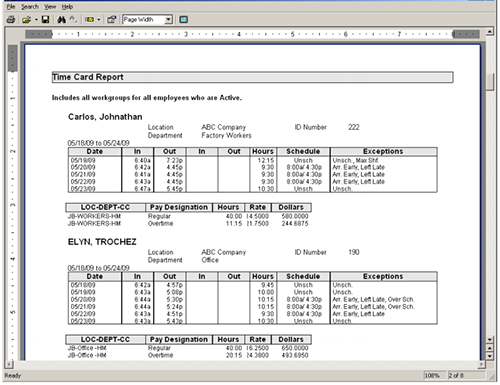This screenshot has height=385, width=500.
Task: Click the 12:15 hours cell
Action: pos(266,160)
